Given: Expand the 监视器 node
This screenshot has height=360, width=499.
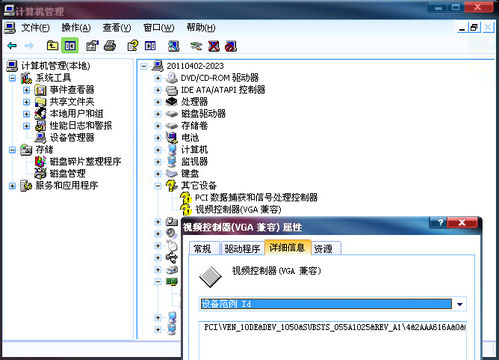Looking at the screenshot, I should point(158,162).
